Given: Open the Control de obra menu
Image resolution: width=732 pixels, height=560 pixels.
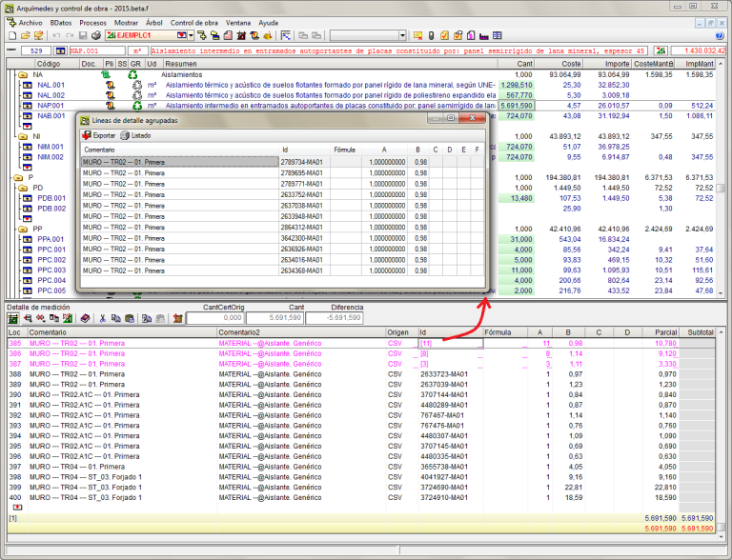Looking at the screenshot, I should 193,21.
